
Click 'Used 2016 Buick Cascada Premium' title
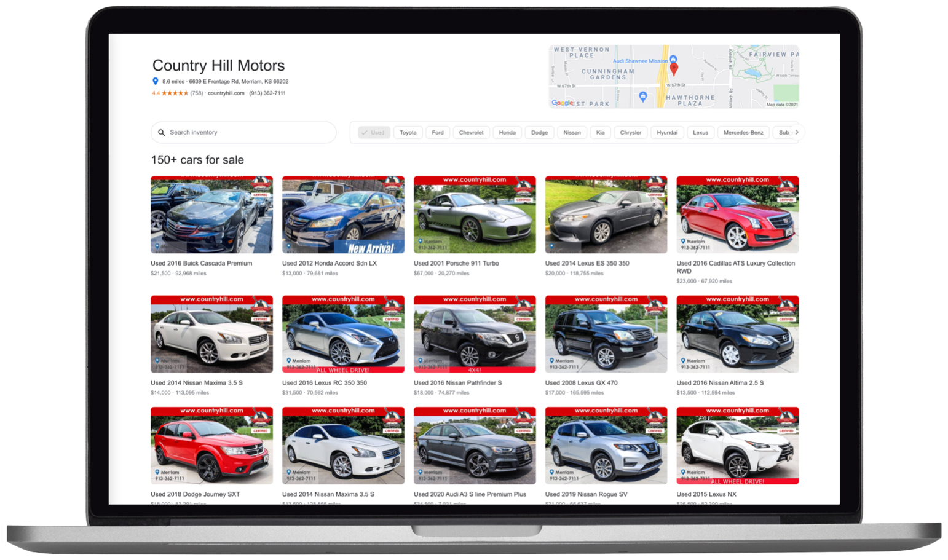[201, 263]
